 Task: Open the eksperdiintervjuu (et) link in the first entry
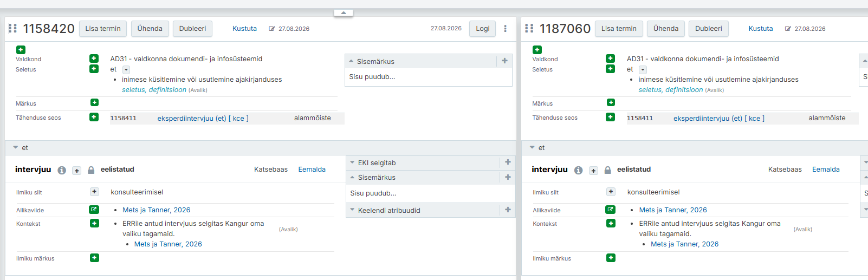pos(192,118)
